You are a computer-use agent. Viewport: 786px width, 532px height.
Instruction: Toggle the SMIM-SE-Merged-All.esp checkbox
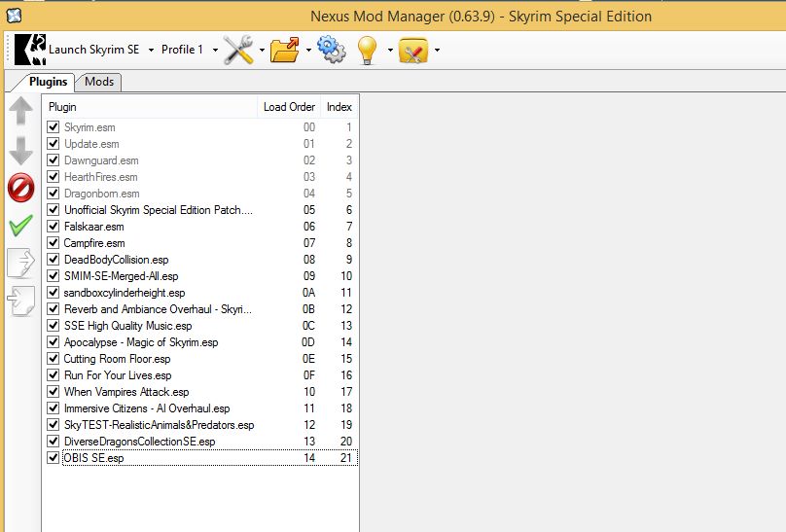point(54,276)
